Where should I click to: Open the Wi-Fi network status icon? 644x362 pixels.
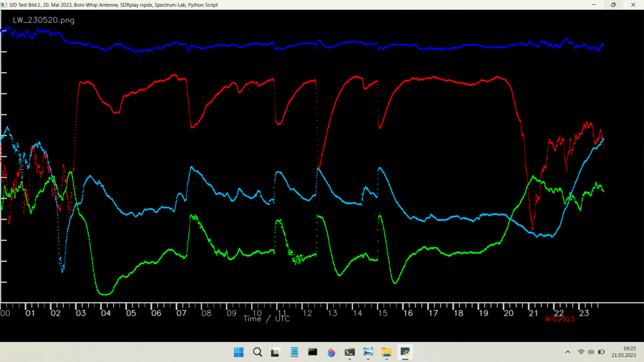pyautogui.click(x=581, y=352)
